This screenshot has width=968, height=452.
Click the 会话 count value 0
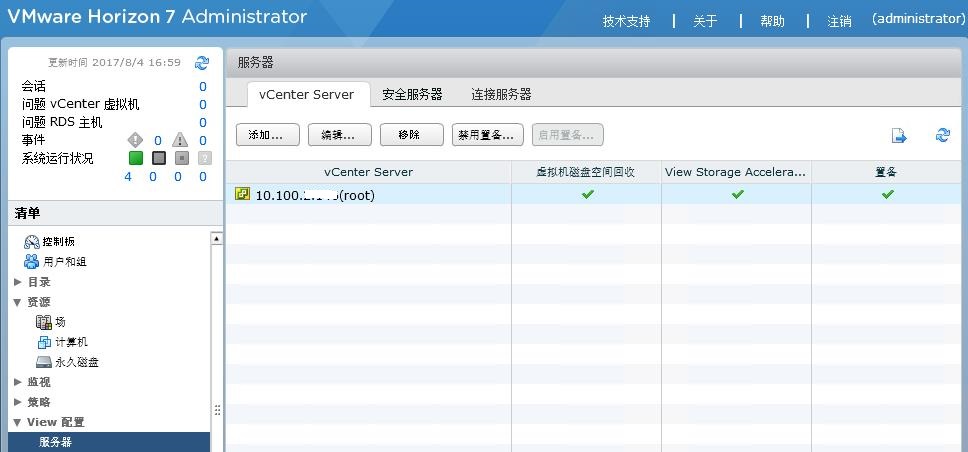click(202, 86)
